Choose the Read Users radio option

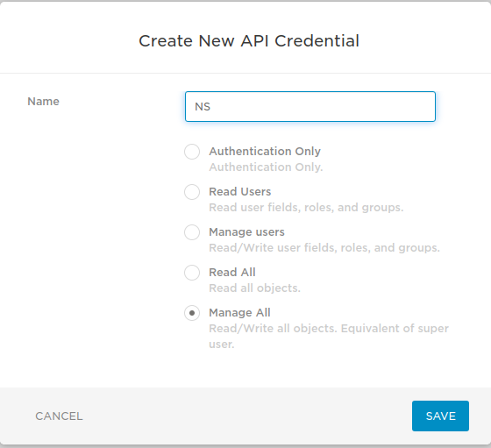click(192, 192)
